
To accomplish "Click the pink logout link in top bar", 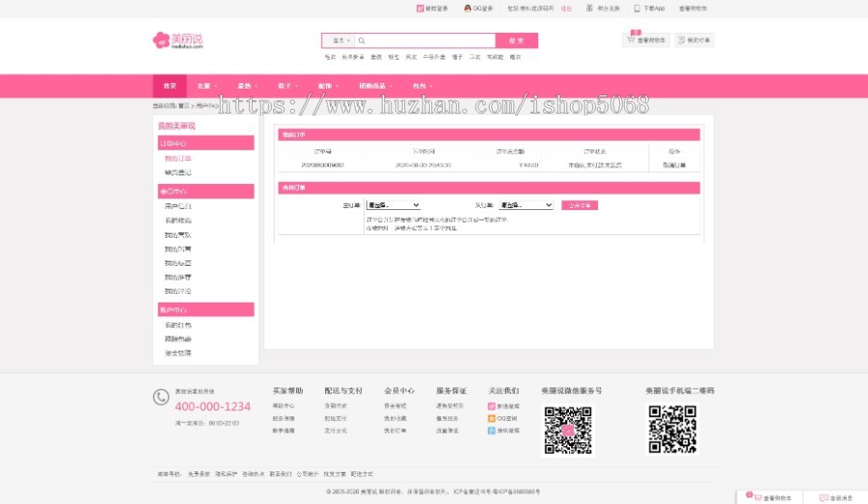I will tap(566, 9).
